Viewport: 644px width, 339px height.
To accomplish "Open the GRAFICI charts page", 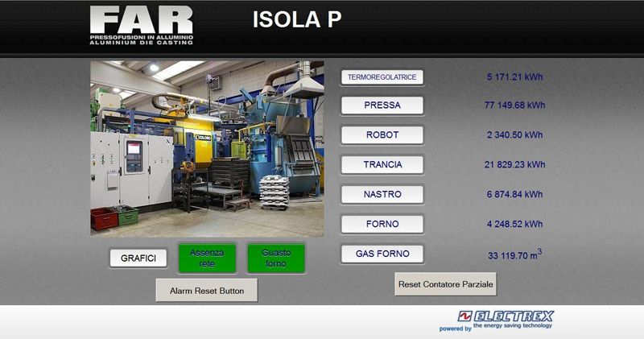I will [x=138, y=258].
